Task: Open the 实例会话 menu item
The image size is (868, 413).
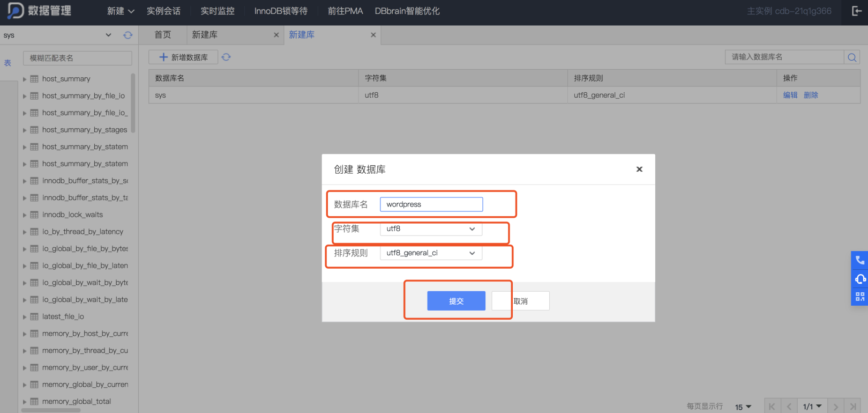Action: [163, 11]
